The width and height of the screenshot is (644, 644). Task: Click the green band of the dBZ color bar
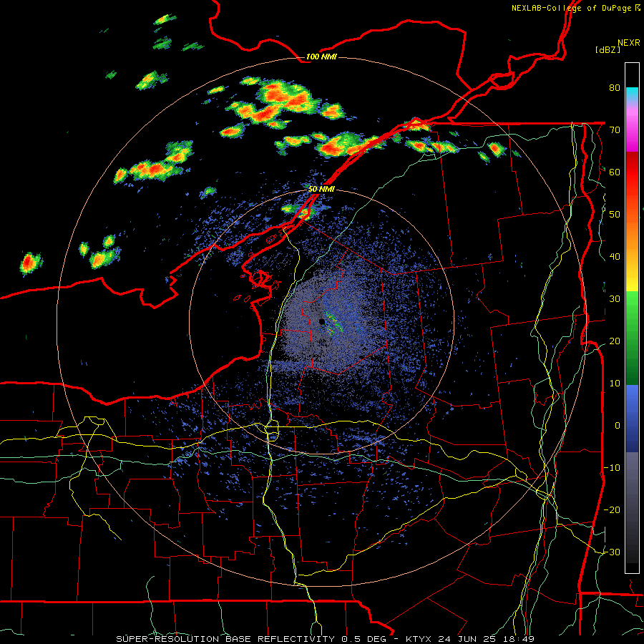(x=632, y=338)
